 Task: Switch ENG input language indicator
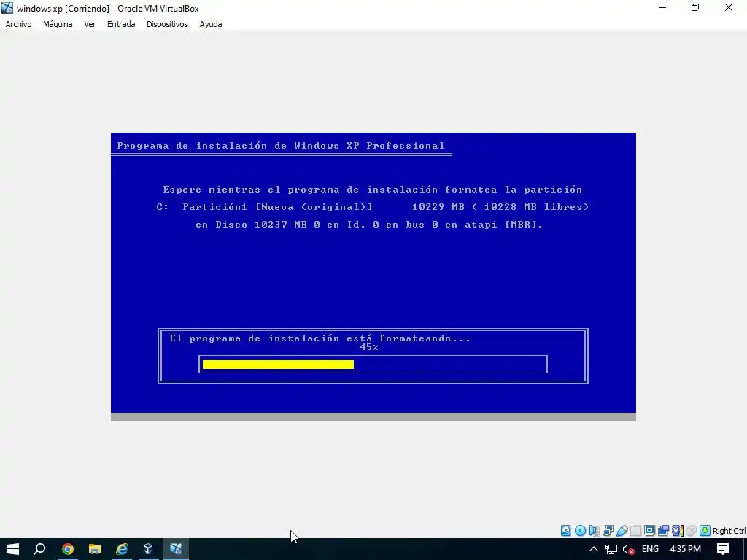click(x=650, y=549)
